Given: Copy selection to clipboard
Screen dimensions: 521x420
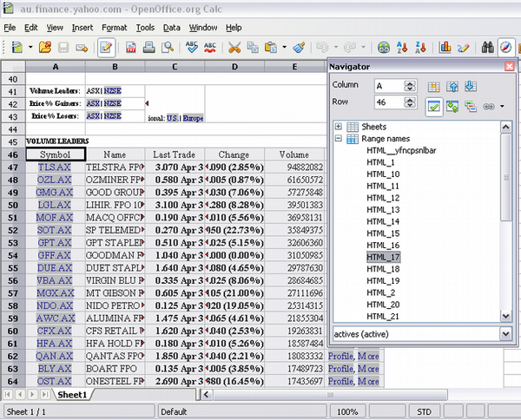Looking at the screenshot, I should click(253, 48).
